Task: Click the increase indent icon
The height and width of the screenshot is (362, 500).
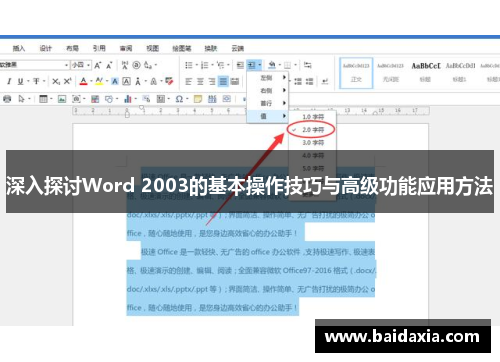Action: (x=252, y=65)
